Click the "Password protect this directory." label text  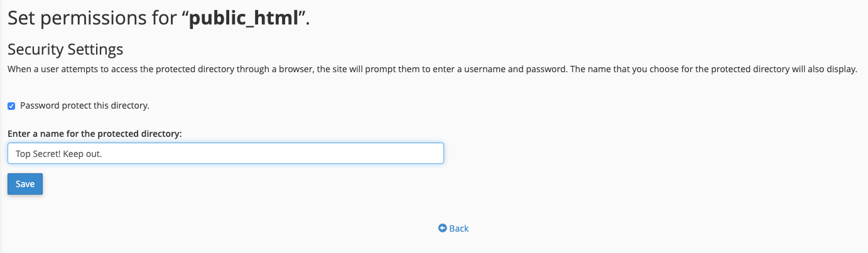pyautogui.click(x=85, y=105)
